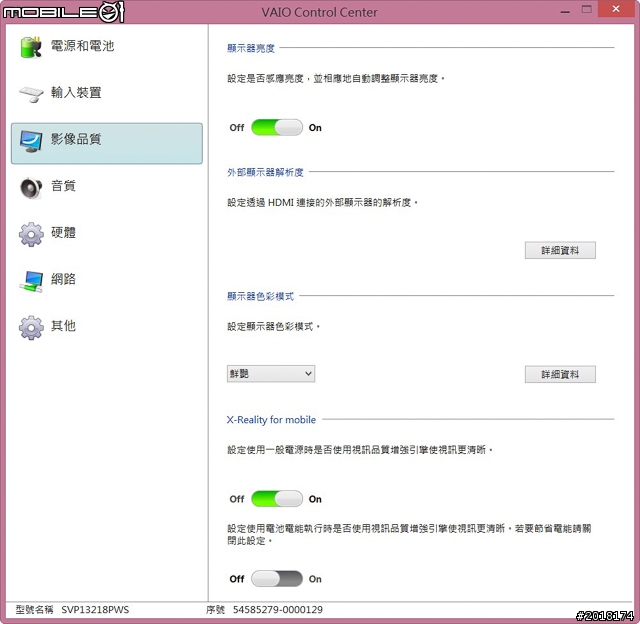
Task: Open the 輸入裝置 category
Action: 107,93
